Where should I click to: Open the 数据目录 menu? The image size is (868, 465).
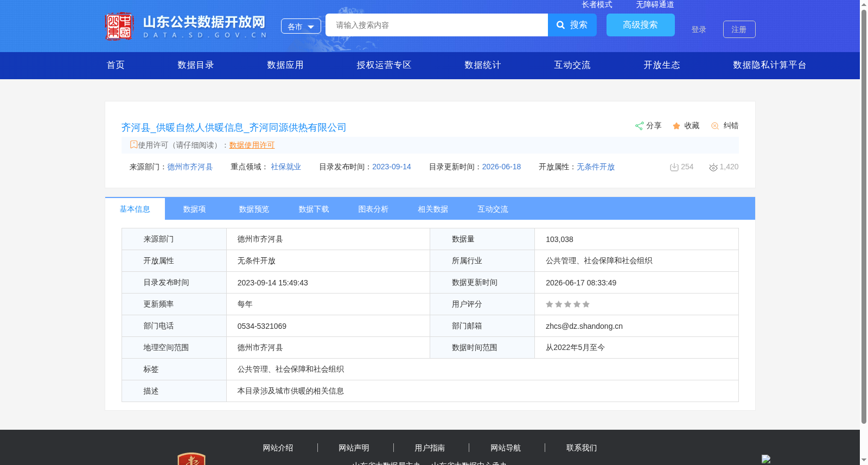[x=196, y=65]
